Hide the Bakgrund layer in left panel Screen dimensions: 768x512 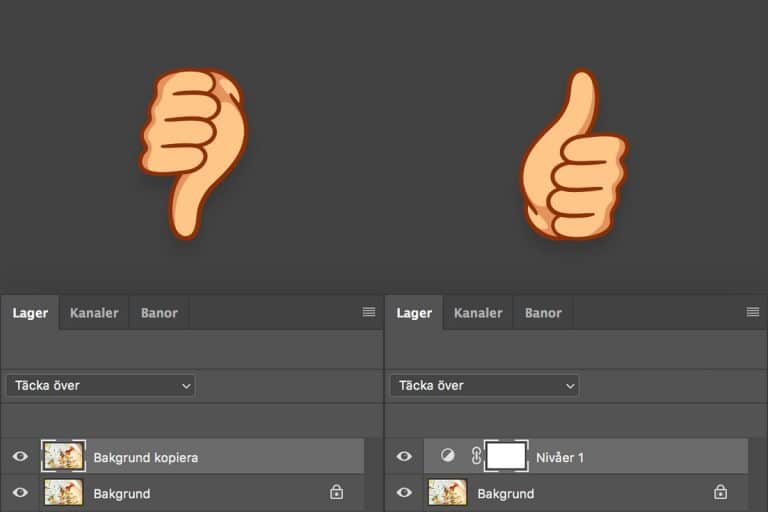point(20,492)
